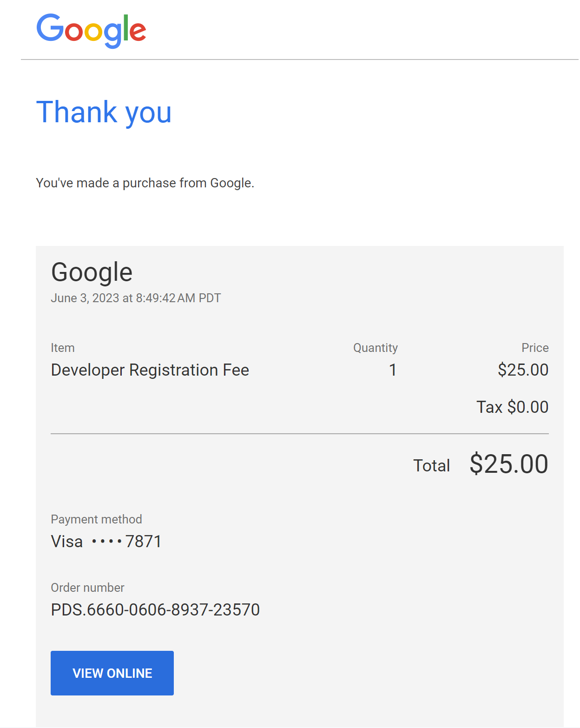Select the order number PDS.6660-0606-8937-23570
Viewport: 580px width, 728px height.
click(155, 609)
